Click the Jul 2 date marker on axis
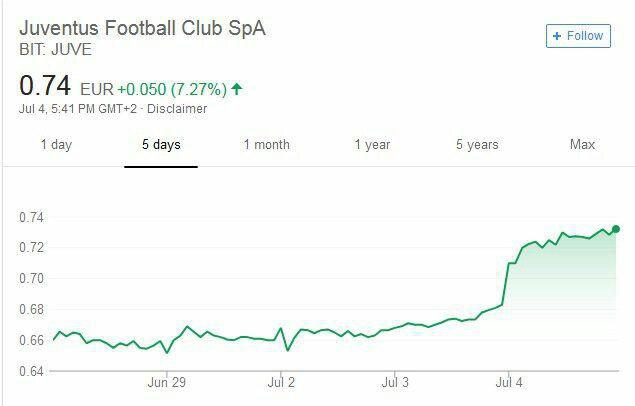This screenshot has width=635, height=406. (x=282, y=381)
